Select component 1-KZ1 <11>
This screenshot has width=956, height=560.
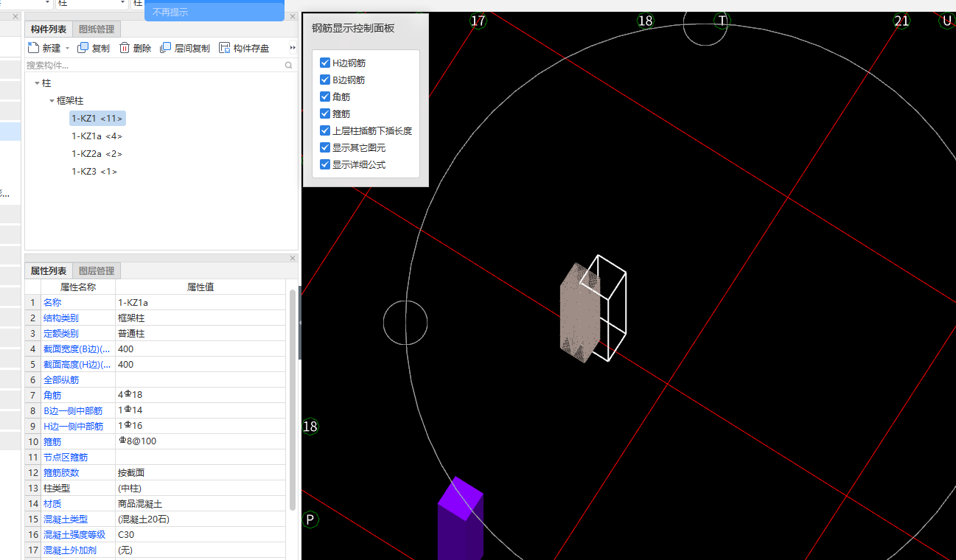pyautogui.click(x=97, y=118)
